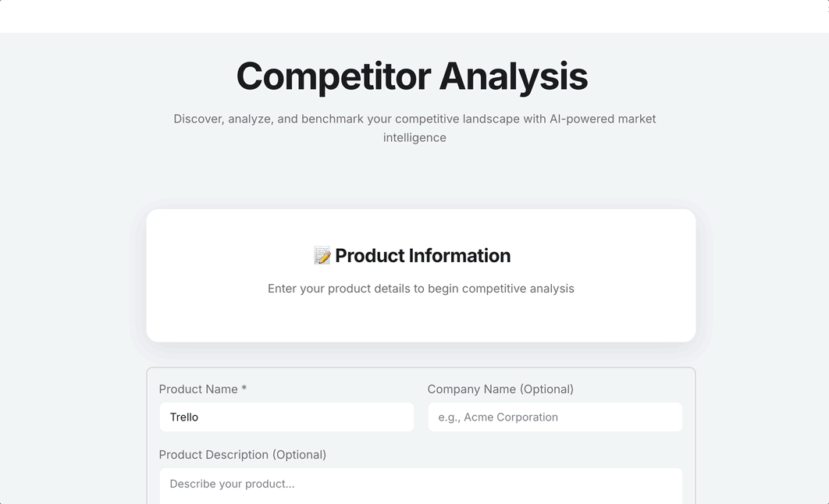Click the memo pencil emoji icon
The height and width of the screenshot is (504, 829).
pyautogui.click(x=322, y=256)
